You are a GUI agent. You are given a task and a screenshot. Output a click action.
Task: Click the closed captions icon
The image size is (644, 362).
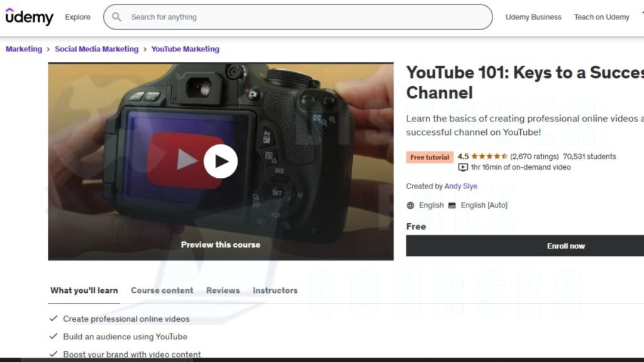[452, 206]
